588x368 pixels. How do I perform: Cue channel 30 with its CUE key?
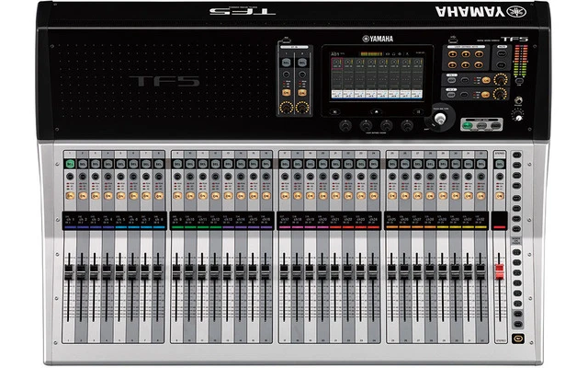point(456,176)
